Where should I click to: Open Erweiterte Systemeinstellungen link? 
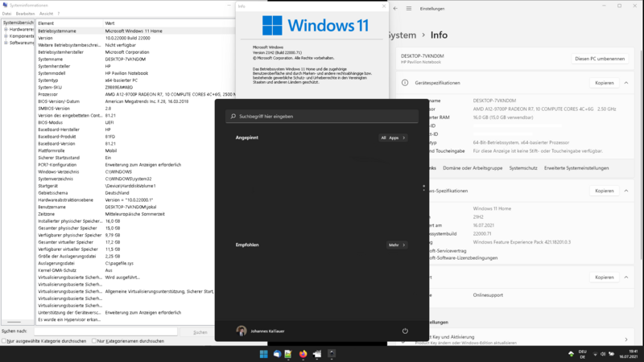point(576,168)
